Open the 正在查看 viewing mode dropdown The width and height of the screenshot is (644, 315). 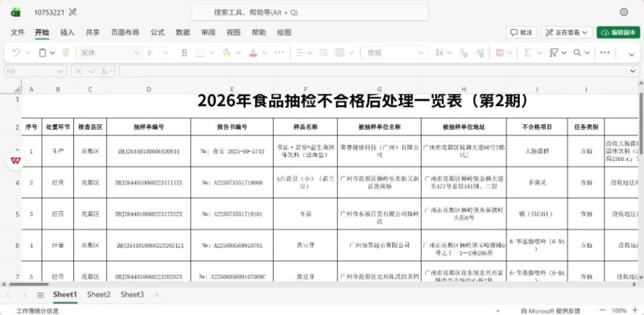click(x=567, y=32)
